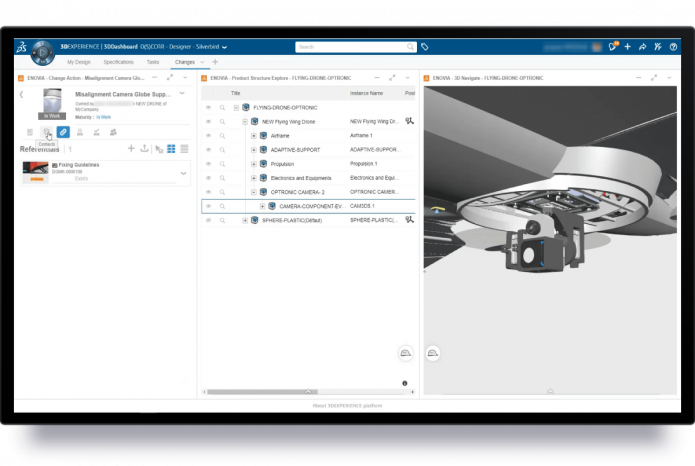Select the highlighted Referentials link icon
This screenshot has height=466, width=695.
63,132
